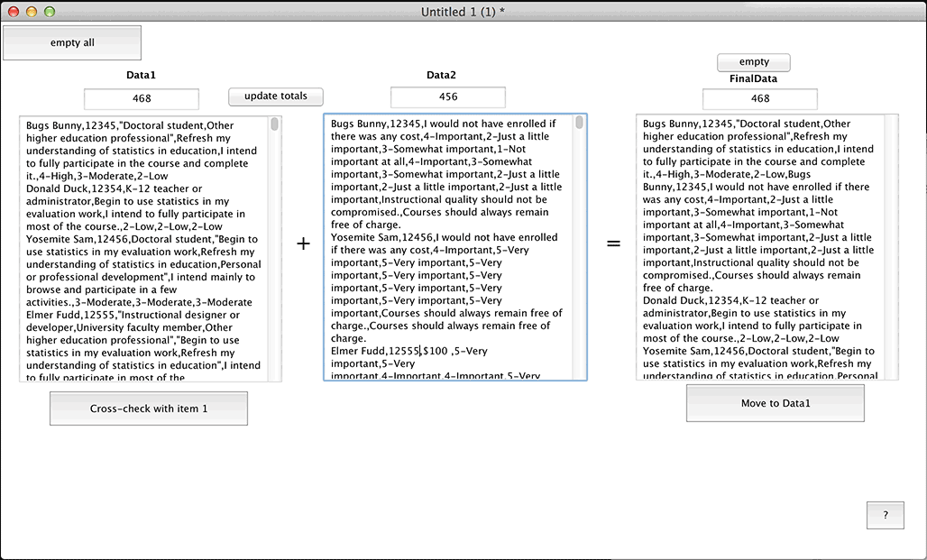The image size is (927, 560).
Task: Click the Data1 total field showing 468
Action: click(141, 98)
